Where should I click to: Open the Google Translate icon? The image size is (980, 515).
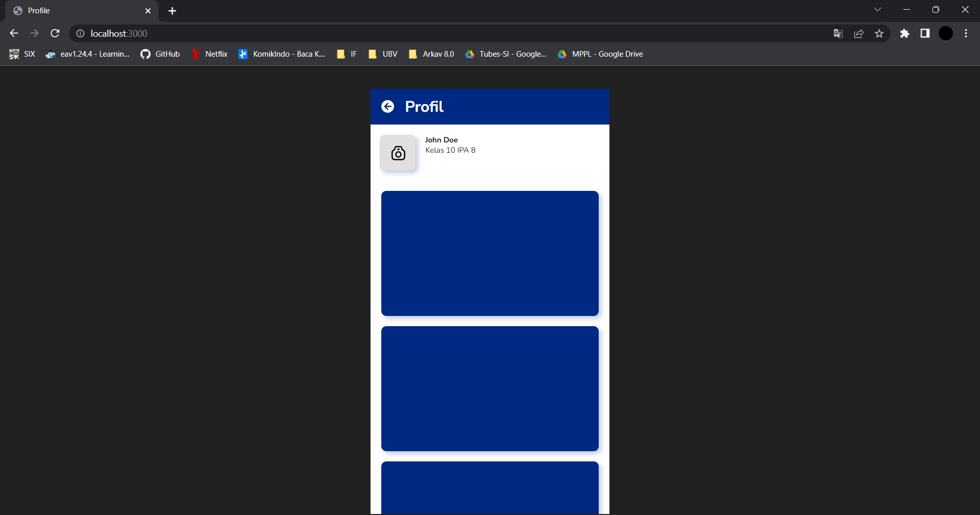tap(838, 34)
